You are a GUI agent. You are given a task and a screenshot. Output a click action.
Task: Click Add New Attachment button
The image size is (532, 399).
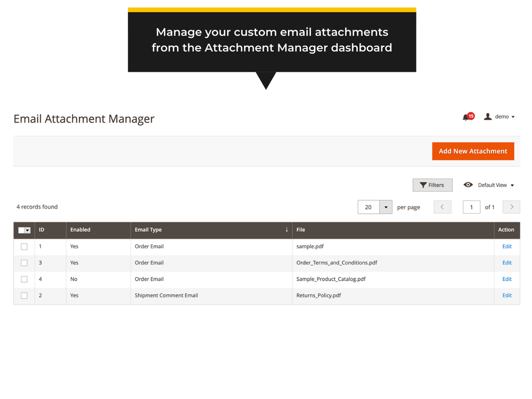[473, 151]
